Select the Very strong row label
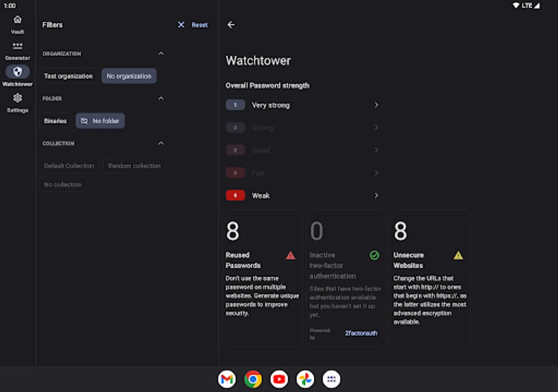Viewport: 558px width, 392px height. click(x=271, y=105)
